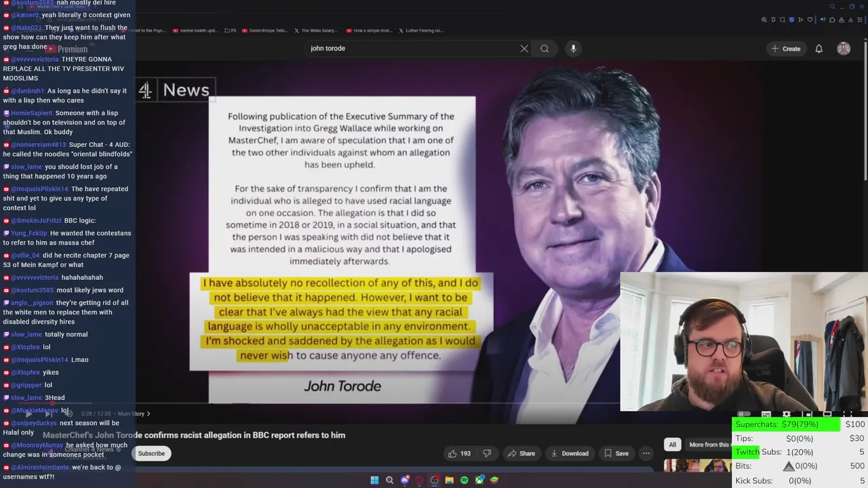Open the browser downloads icon
Screen dimensions: 868x488
[x=850, y=20]
